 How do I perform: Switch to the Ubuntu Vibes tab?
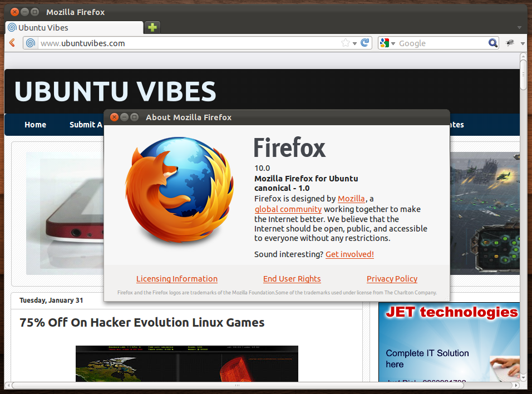pos(74,27)
